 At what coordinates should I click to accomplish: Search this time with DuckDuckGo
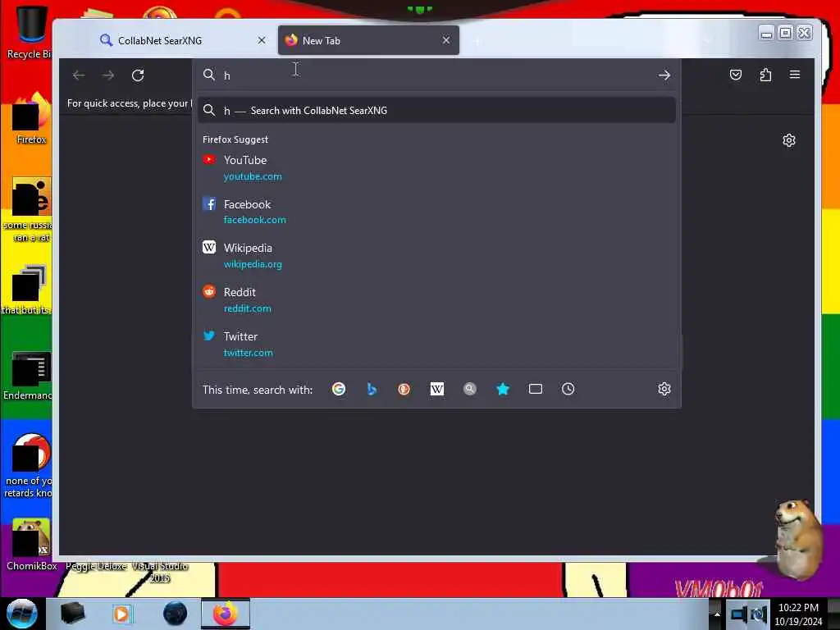pyautogui.click(x=404, y=389)
